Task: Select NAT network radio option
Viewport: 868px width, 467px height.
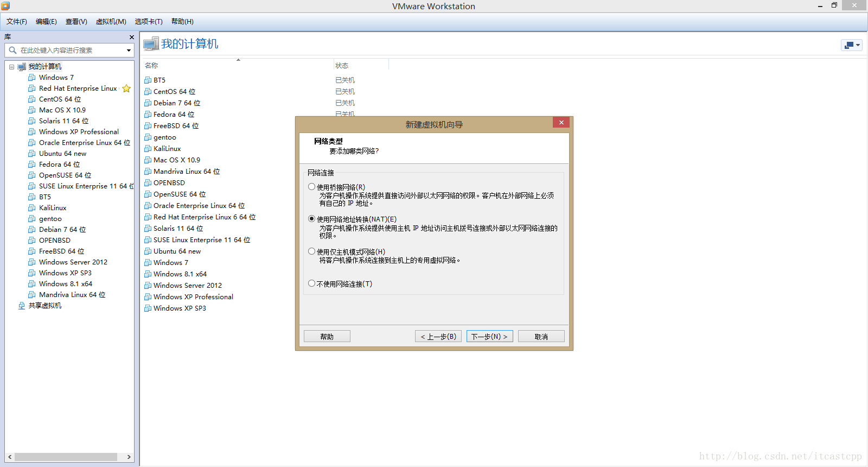Action: [311, 219]
